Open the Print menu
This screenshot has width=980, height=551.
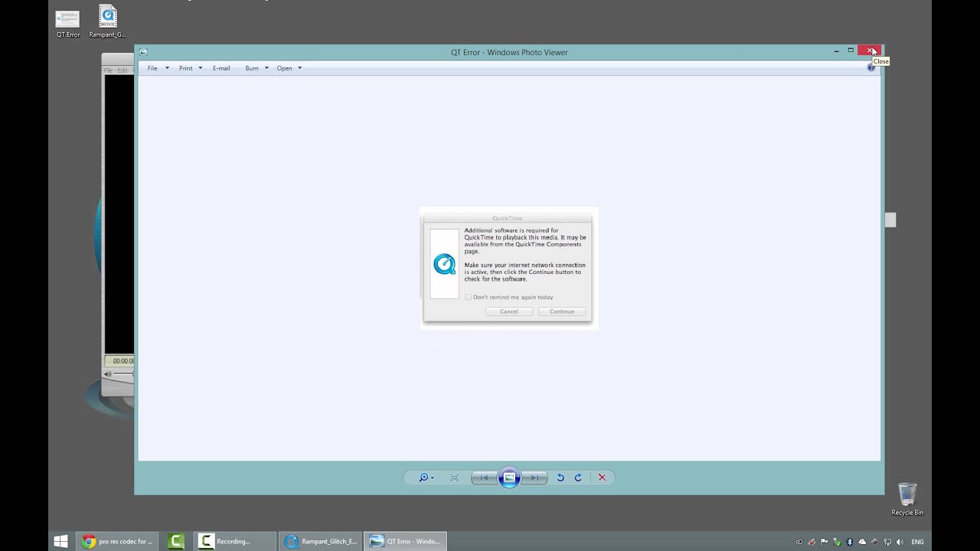coord(186,68)
